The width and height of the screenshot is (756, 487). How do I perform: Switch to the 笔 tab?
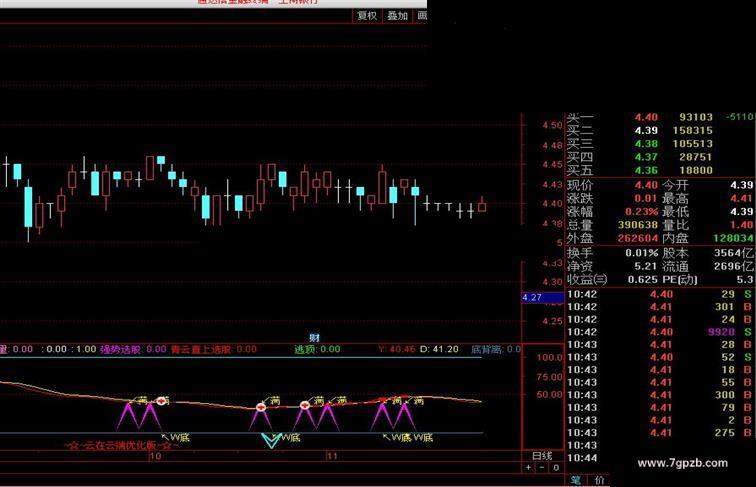(x=576, y=480)
